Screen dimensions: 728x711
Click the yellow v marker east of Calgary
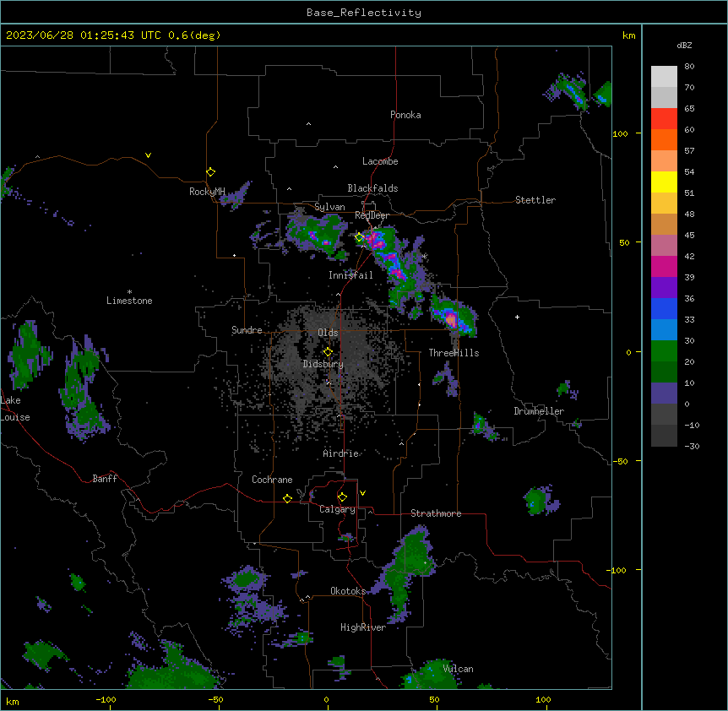(362, 493)
